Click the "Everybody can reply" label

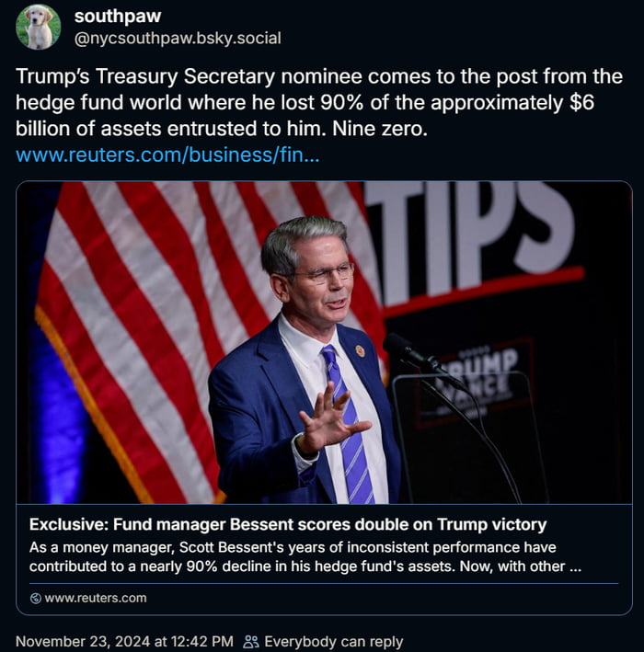[333, 642]
